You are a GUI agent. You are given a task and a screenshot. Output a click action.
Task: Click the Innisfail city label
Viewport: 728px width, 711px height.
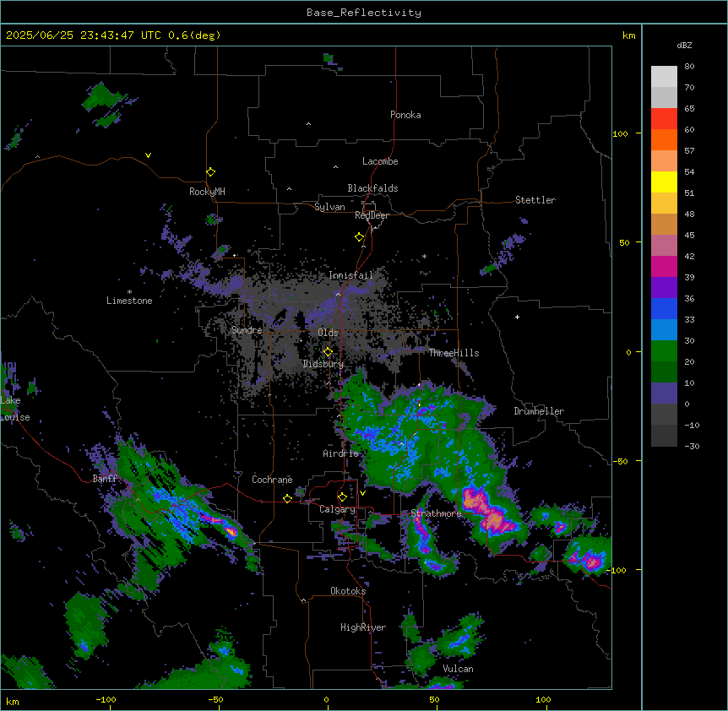coord(351,275)
